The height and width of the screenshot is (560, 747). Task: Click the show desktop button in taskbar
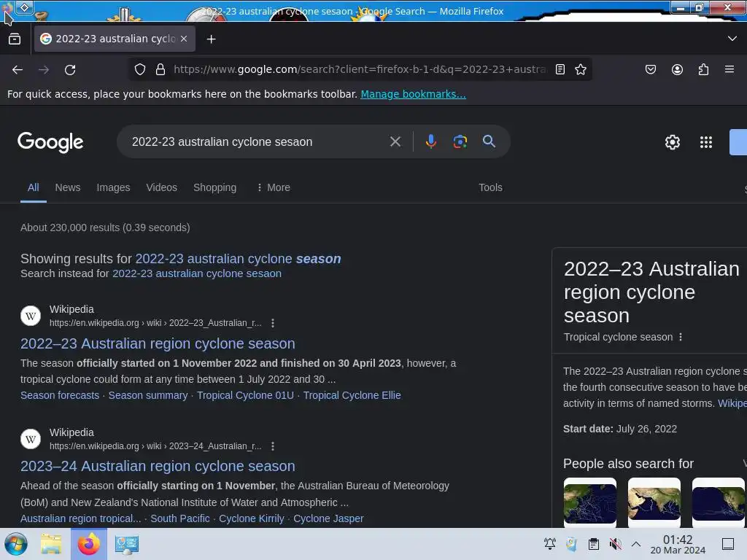tap(728, 544)
